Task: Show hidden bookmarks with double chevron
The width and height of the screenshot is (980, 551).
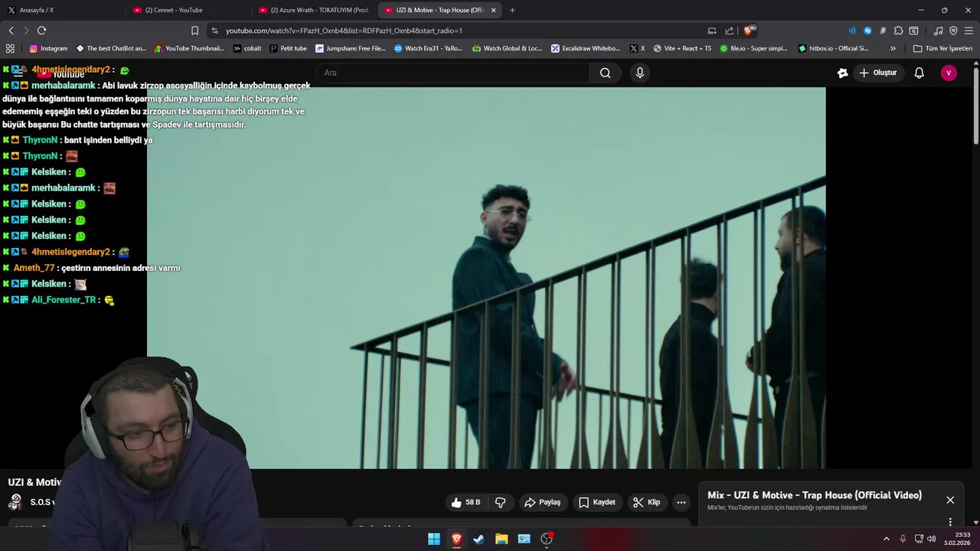Action: click(x=893, y=48)
